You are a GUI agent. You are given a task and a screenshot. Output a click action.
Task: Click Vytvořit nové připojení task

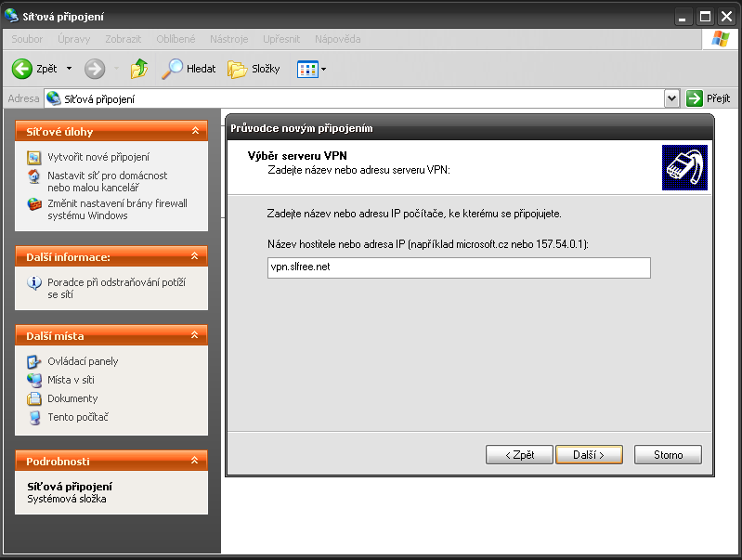pos(98,157)
